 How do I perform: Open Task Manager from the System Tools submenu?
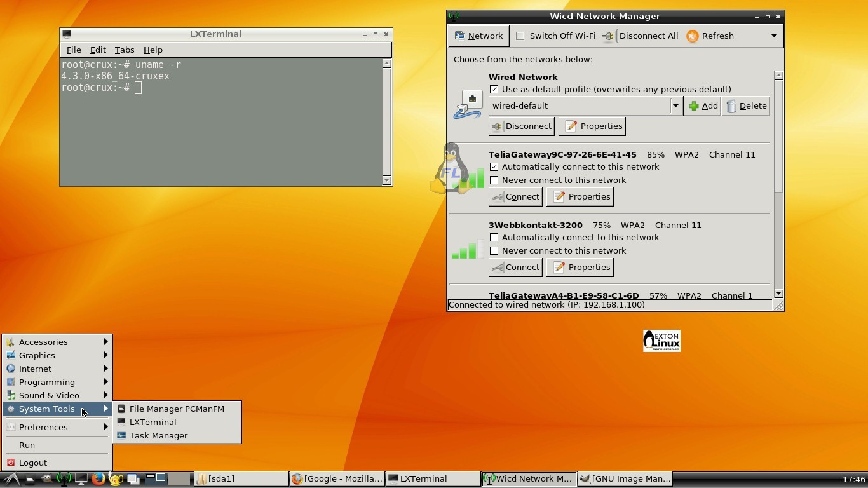[x=177, y=435]
